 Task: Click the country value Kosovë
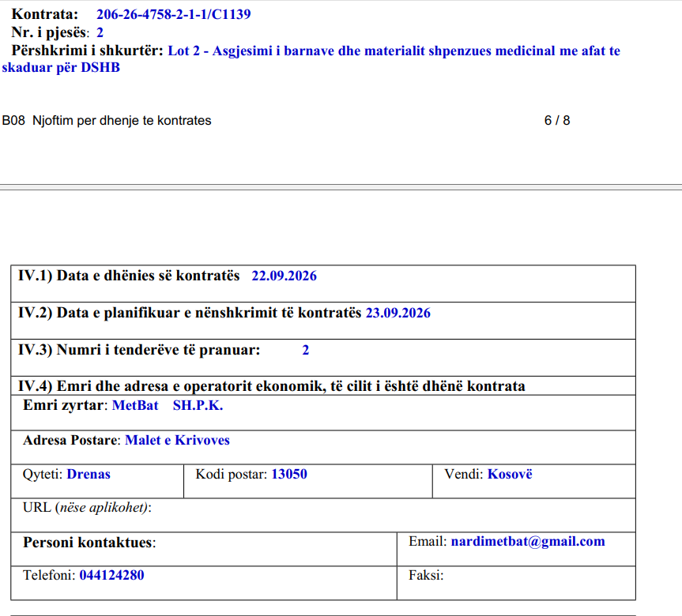point(510,474)
